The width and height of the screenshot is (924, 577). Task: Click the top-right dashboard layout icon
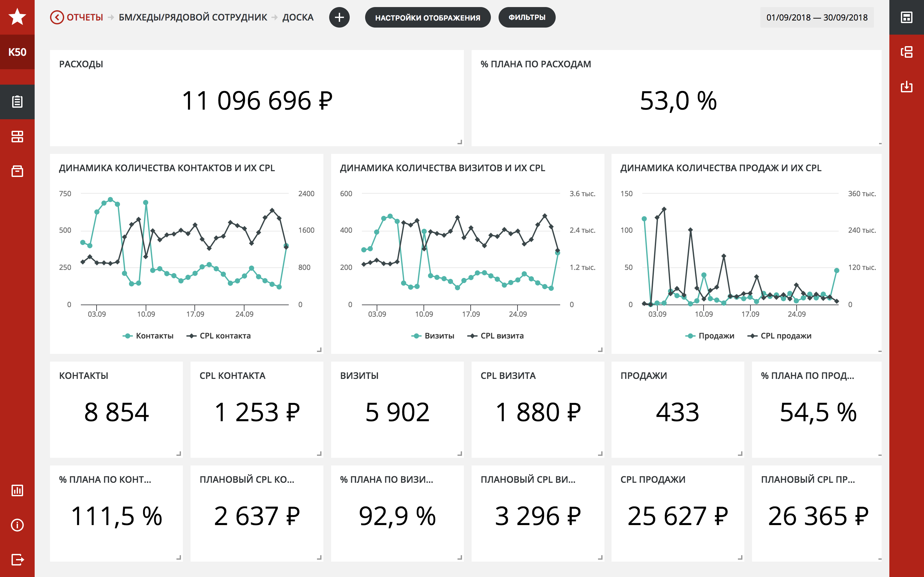[906, 17]
